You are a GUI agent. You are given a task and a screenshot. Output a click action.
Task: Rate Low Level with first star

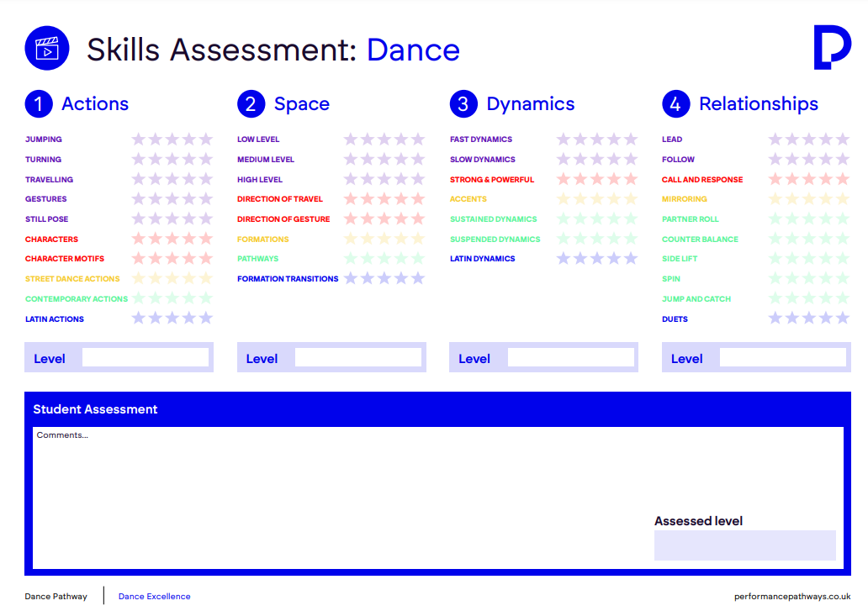tap(351, 139)
